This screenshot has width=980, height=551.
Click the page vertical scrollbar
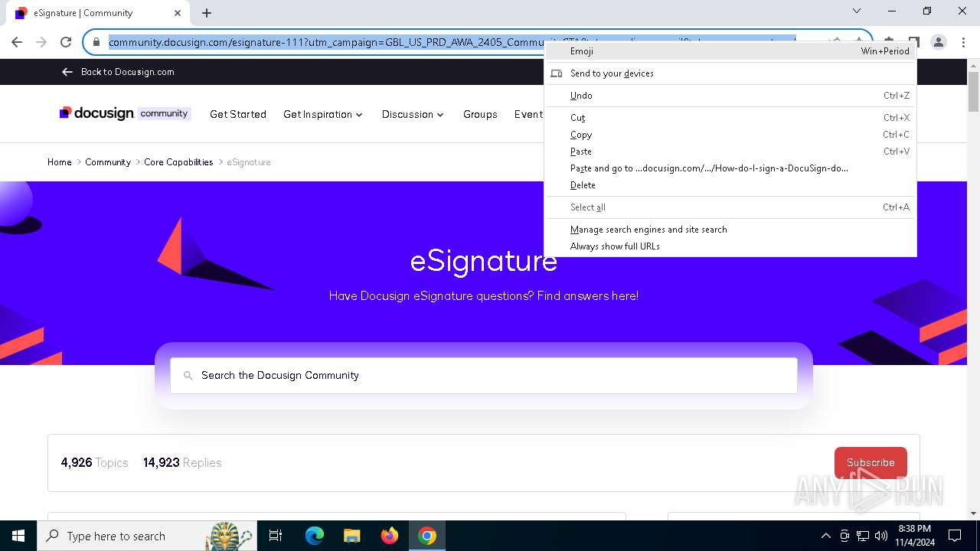[973, 93]
